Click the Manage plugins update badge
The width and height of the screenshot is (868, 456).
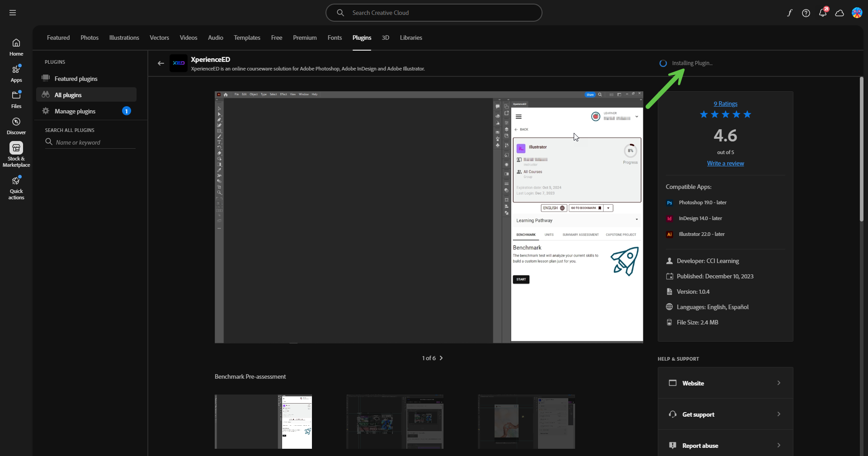click(x=127, y=111)
